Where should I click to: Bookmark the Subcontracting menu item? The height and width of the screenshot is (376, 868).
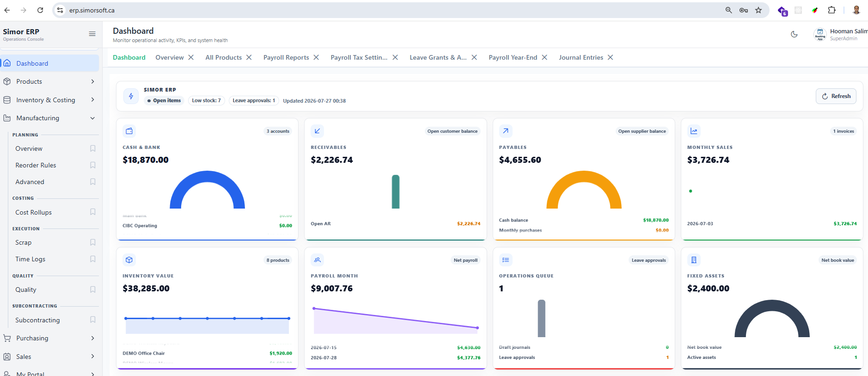coord(92,320)
